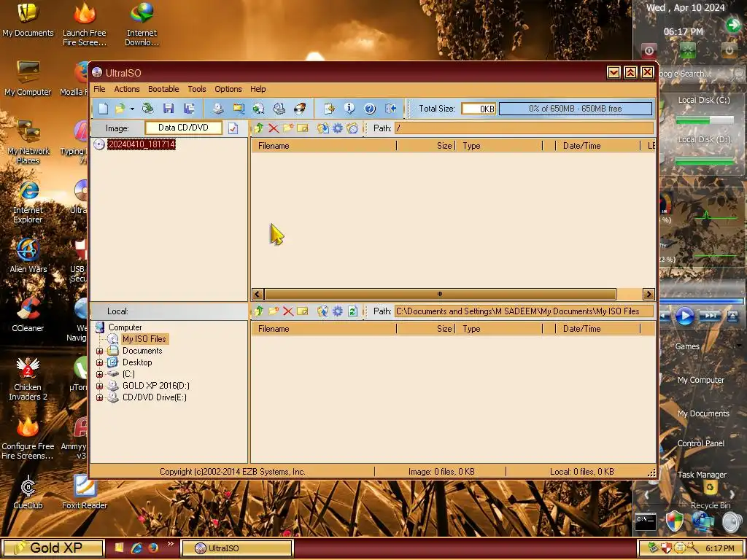Click the scroll right arrow in image pane
747x560 pixels.
pyautogui.click(x=649, y=294)
